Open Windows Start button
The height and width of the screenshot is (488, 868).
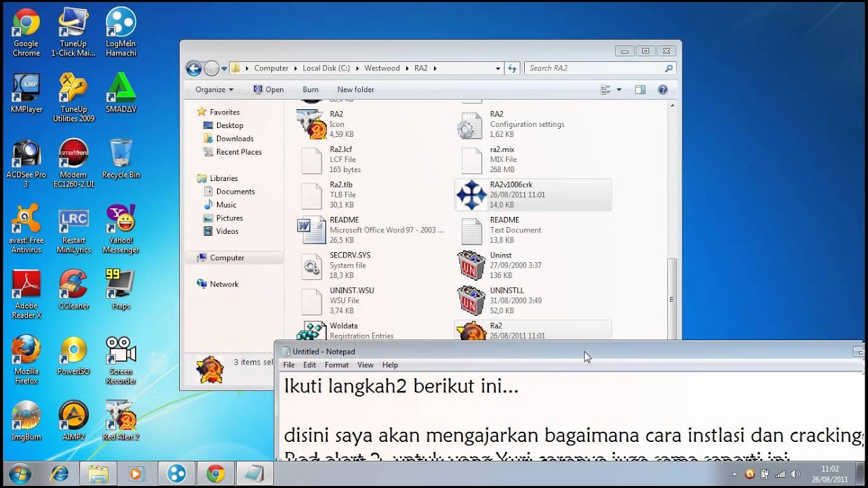pyautogui.click(x=20, y=473)
